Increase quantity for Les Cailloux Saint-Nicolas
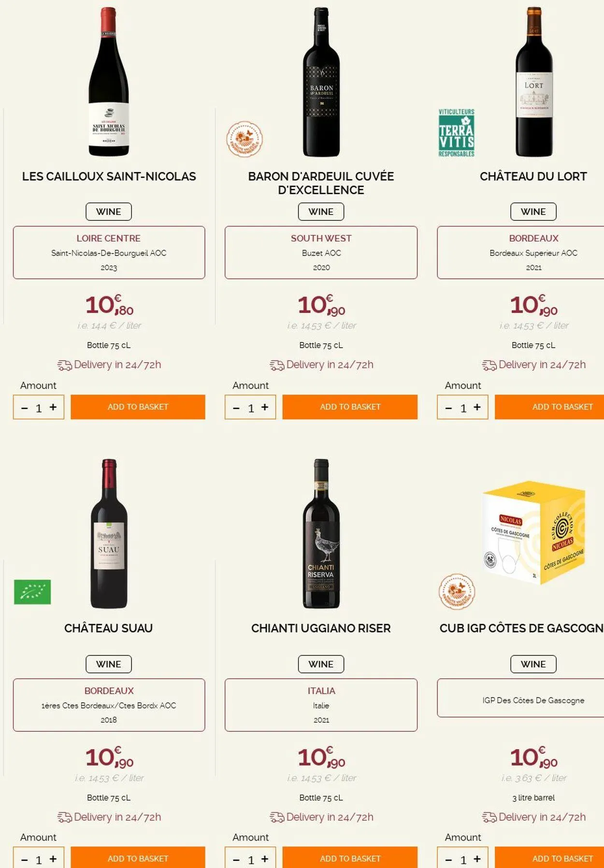 tap(53, 407)
